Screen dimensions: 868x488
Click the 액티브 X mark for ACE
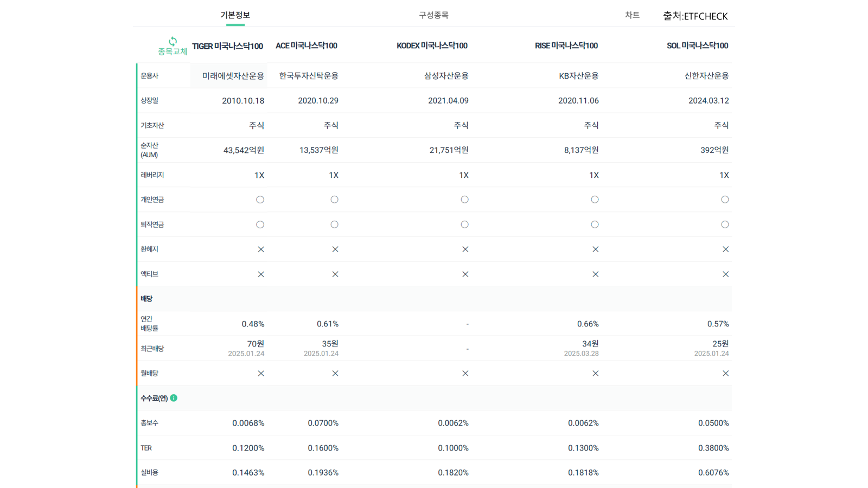coord(335,274)
